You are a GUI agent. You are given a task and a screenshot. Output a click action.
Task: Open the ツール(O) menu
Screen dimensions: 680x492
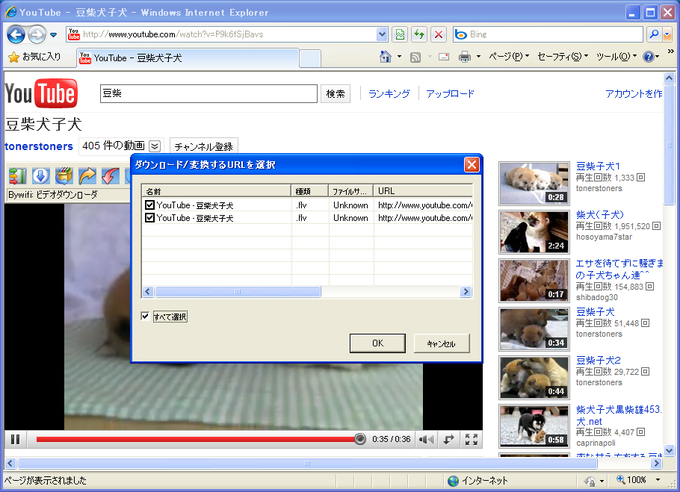click(x=616, y=56)
